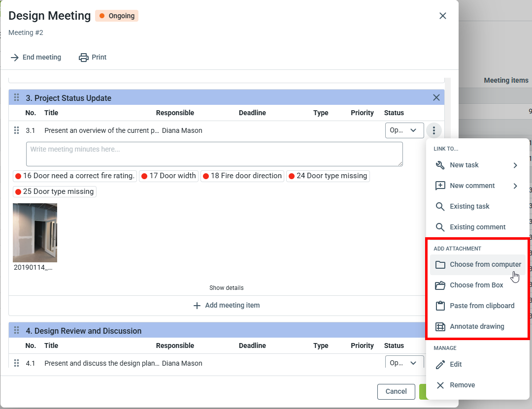Click Show details link
Screen dimensions: 532x409
pos(226,288)
